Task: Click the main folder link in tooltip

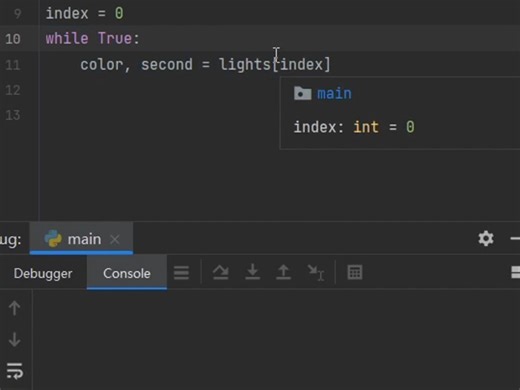Action: pos(334,94)
